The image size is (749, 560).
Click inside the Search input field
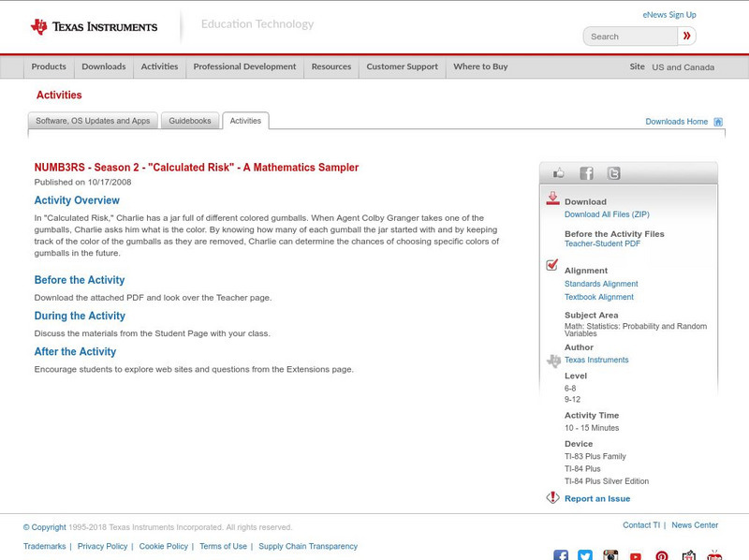tap(632, 36)
